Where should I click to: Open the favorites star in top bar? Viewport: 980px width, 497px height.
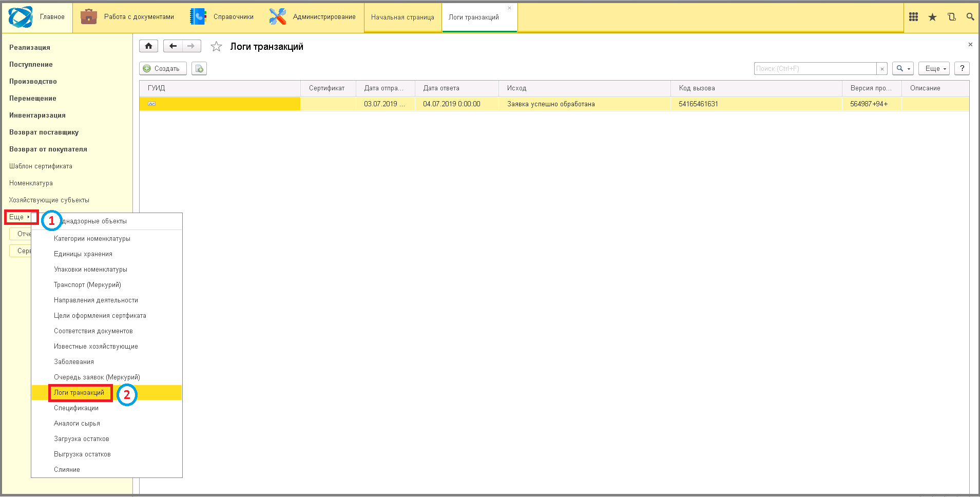click(x=932, y=17)
